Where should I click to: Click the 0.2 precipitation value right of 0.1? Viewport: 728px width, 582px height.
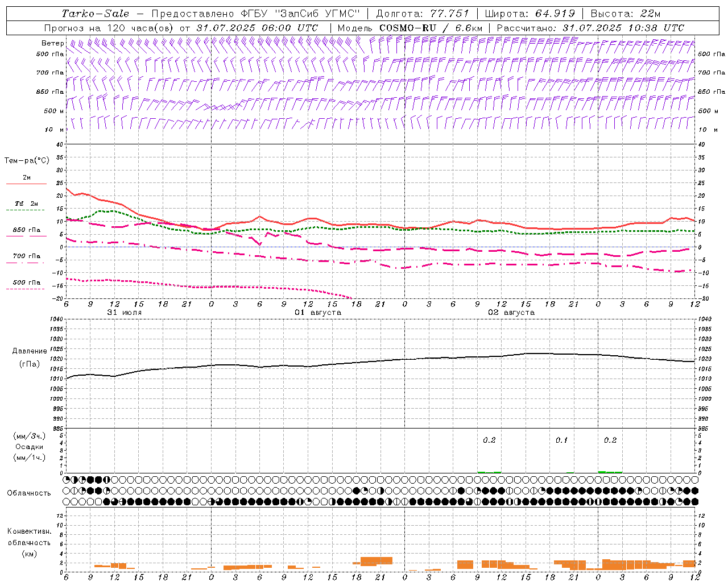point(610,440)
